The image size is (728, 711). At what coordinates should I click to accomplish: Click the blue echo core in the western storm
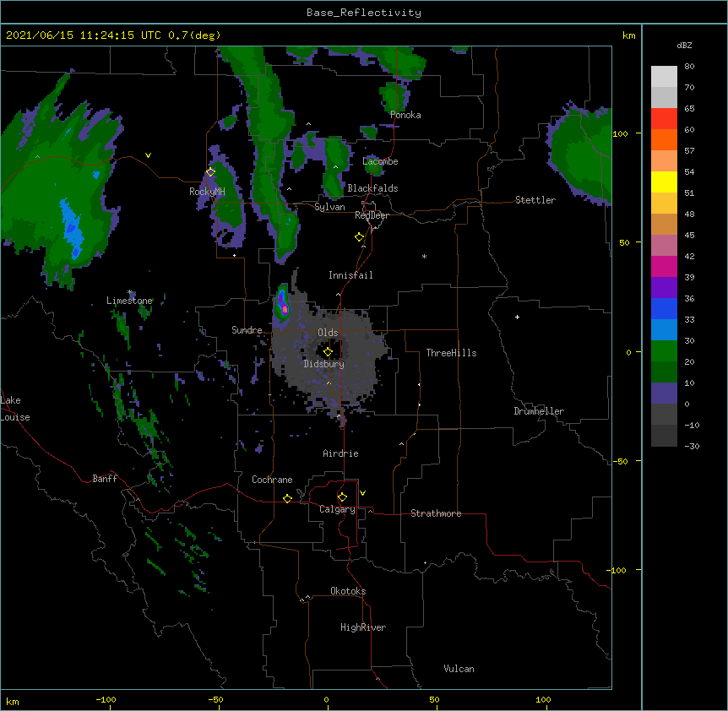pos(73,227)
